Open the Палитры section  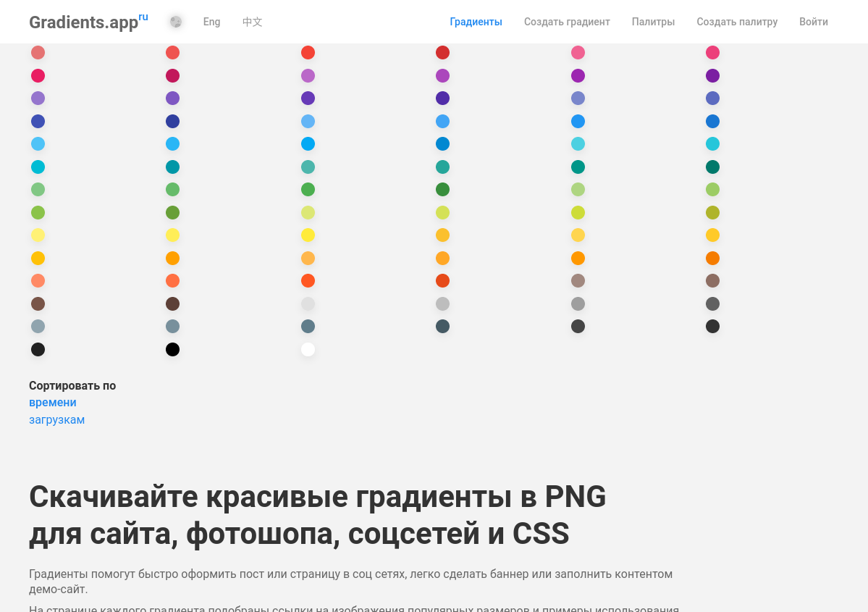653,22
